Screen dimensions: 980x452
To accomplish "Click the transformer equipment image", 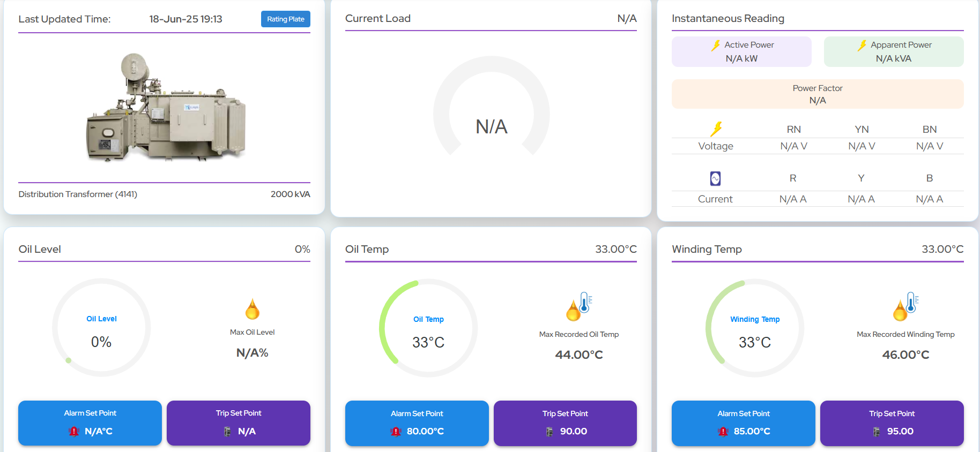I will pos(166,107).
